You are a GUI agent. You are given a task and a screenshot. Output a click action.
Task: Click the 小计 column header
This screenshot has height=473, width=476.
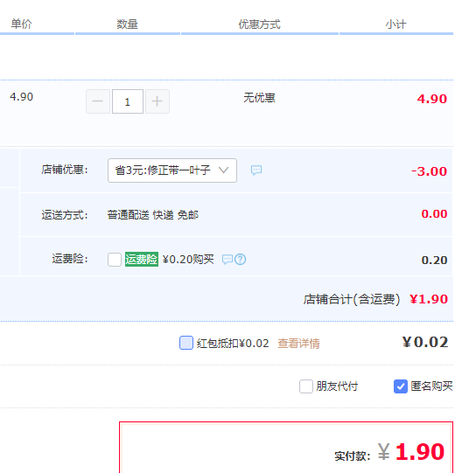click(395, 24)
